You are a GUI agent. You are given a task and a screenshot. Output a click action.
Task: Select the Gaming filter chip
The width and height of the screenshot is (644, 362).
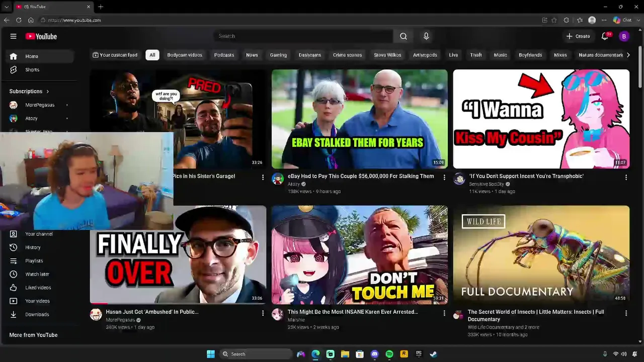point(278,55)
